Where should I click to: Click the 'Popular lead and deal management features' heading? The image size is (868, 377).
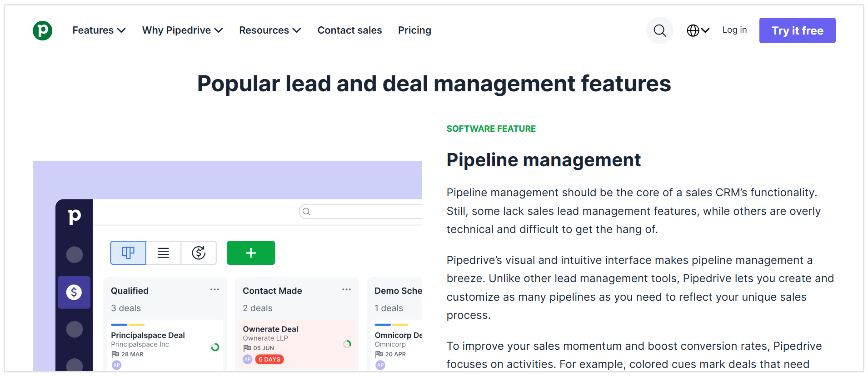tap(434, 84)
